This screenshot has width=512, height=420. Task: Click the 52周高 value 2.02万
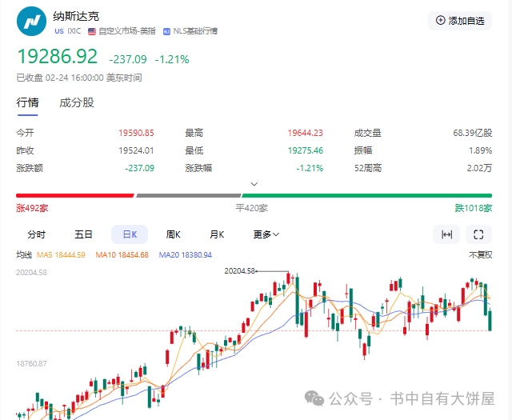479,168
